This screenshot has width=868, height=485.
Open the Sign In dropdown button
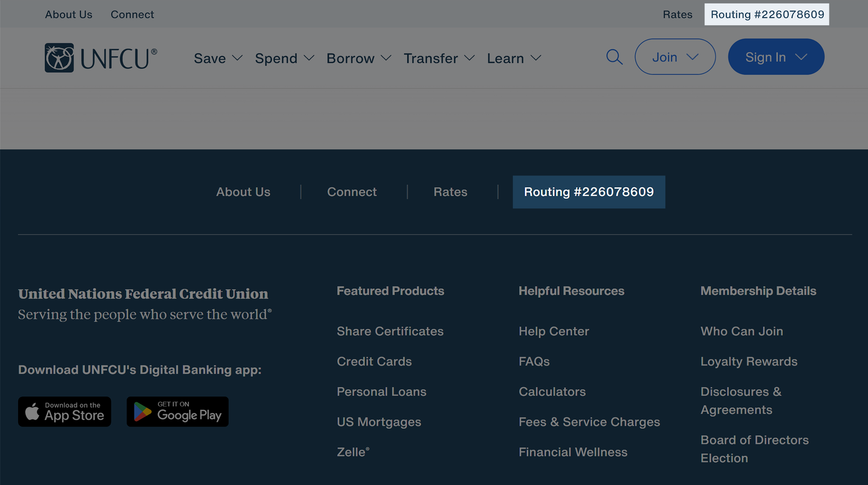tap(776, 57)
